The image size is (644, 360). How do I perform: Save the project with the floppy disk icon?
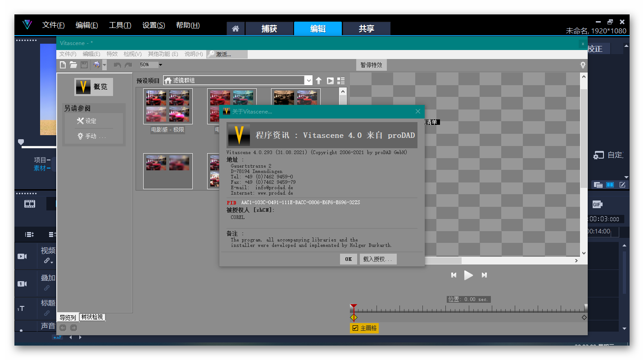pyautogui.click(x=84, y=65)
